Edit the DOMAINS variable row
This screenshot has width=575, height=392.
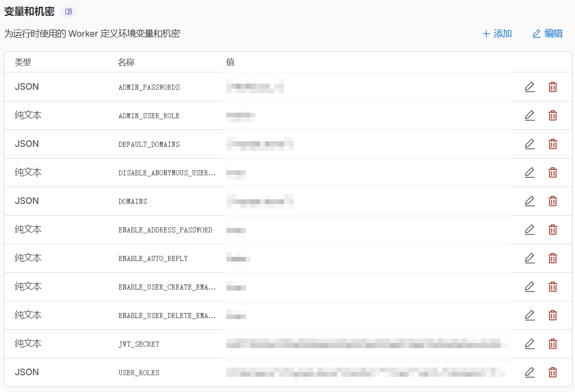[530, 201]
